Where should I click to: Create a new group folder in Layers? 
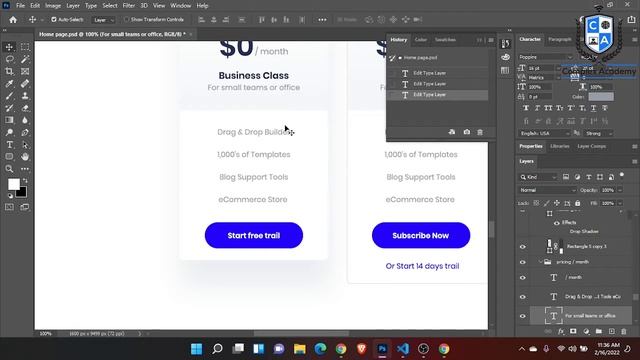click(x=599, y=331)
